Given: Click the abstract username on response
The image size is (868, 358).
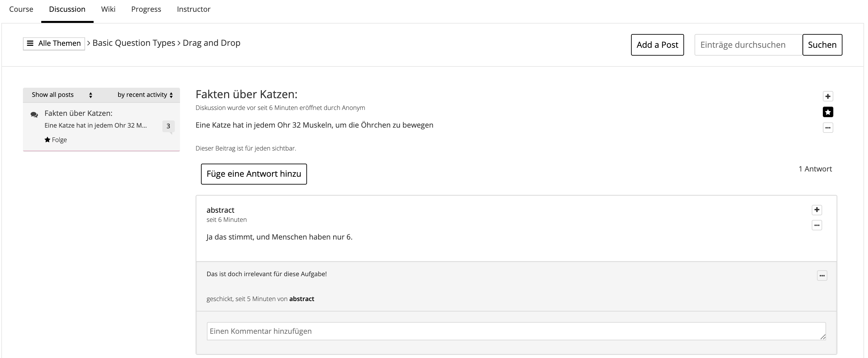Looking at the screenshot, I should coord(220,210).
